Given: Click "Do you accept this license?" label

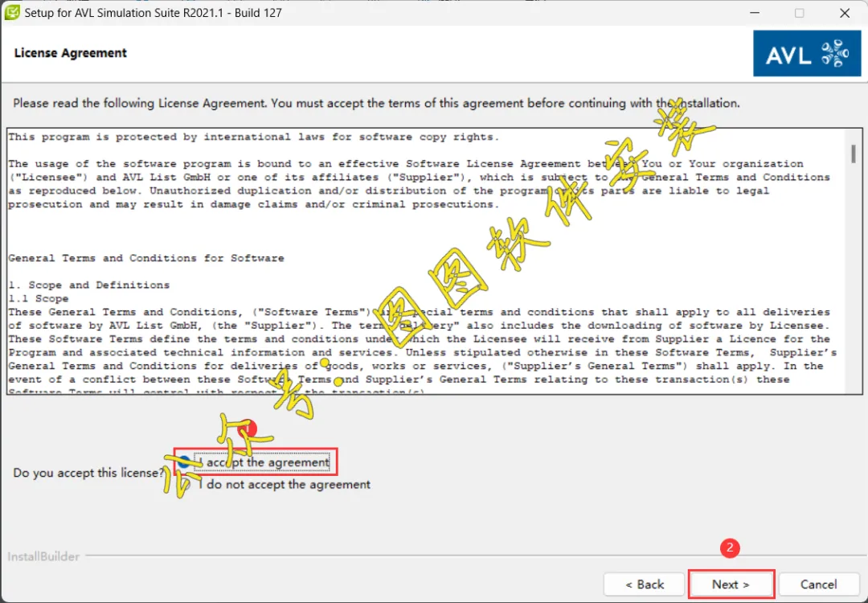Looking at the screenshot, I should [x=88, y=473].
